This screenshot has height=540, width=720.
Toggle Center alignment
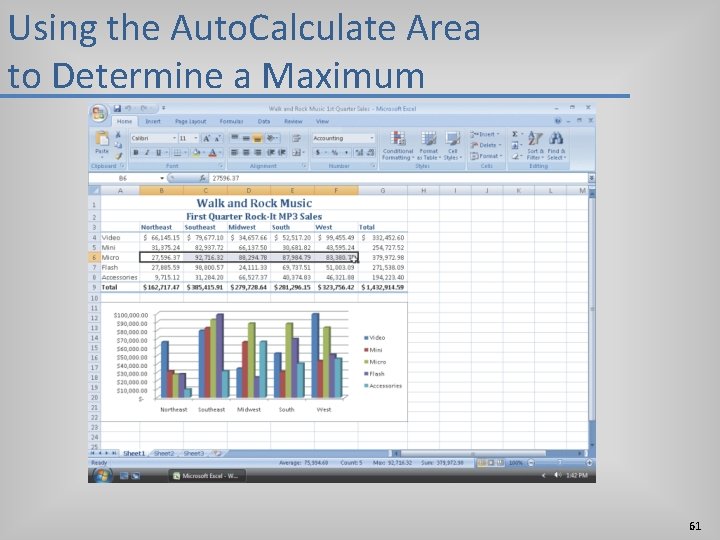pos(246,152)
